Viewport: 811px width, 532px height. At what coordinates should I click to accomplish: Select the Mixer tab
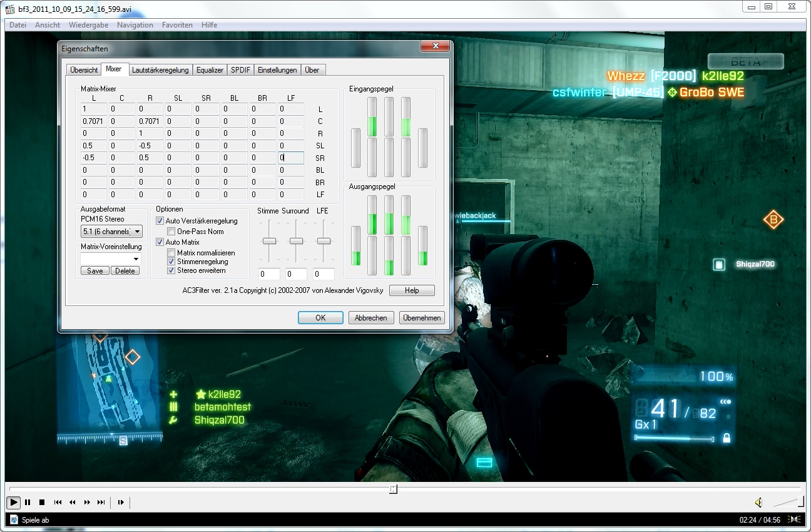(x=114, y=69)
